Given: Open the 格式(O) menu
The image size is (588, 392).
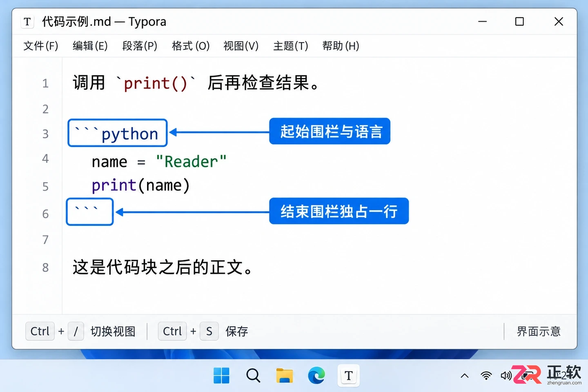Looking at the screenshot, I should [191, 46].
